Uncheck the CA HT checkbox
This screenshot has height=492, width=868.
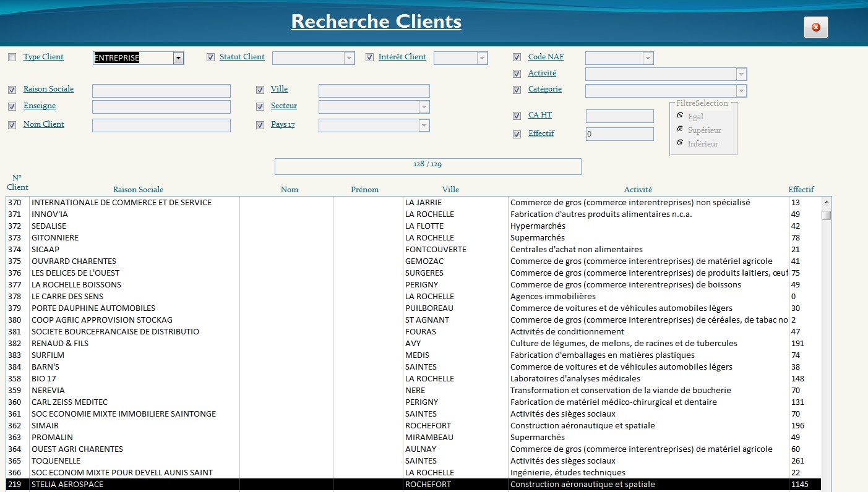pos(517,116)
